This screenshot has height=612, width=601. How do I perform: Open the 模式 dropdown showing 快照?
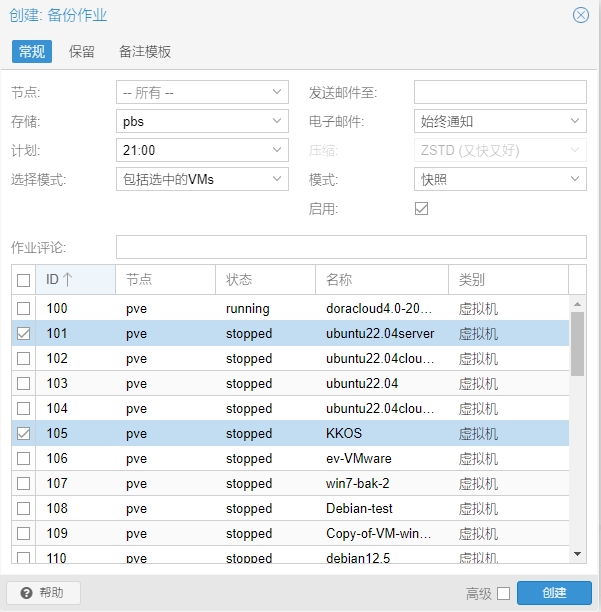575,180
